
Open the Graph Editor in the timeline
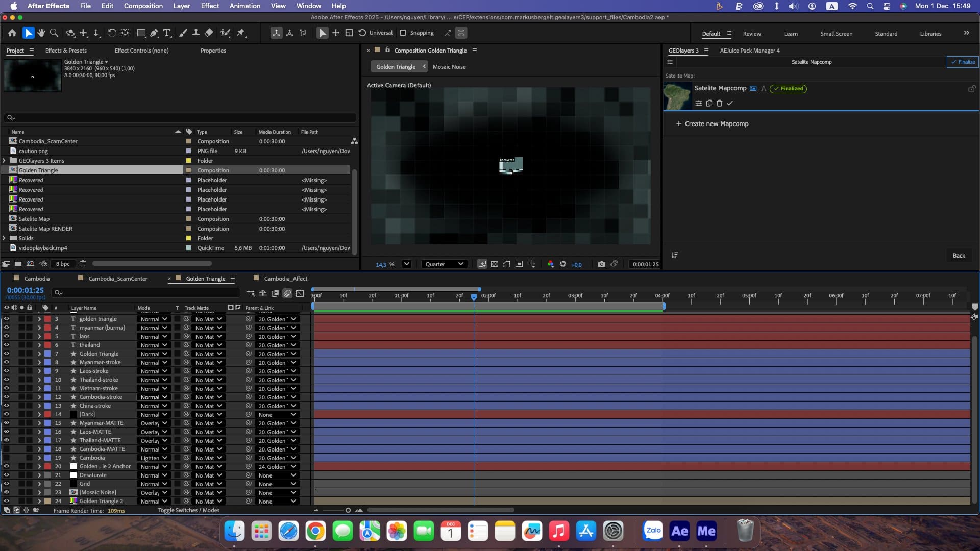(x=300, y=293)
